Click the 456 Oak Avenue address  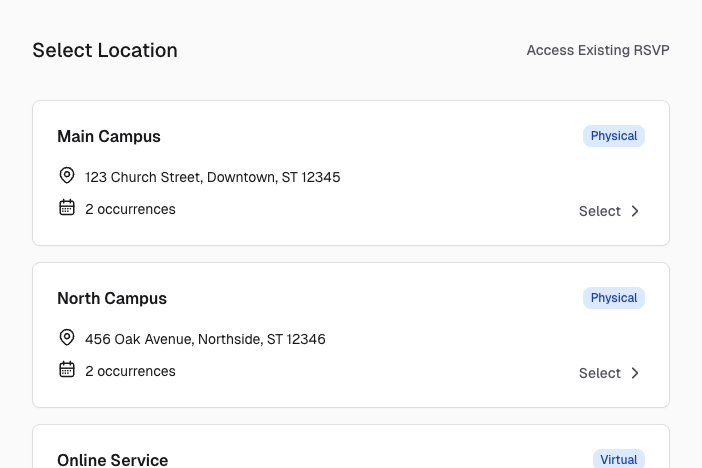(x=205, y=339)
